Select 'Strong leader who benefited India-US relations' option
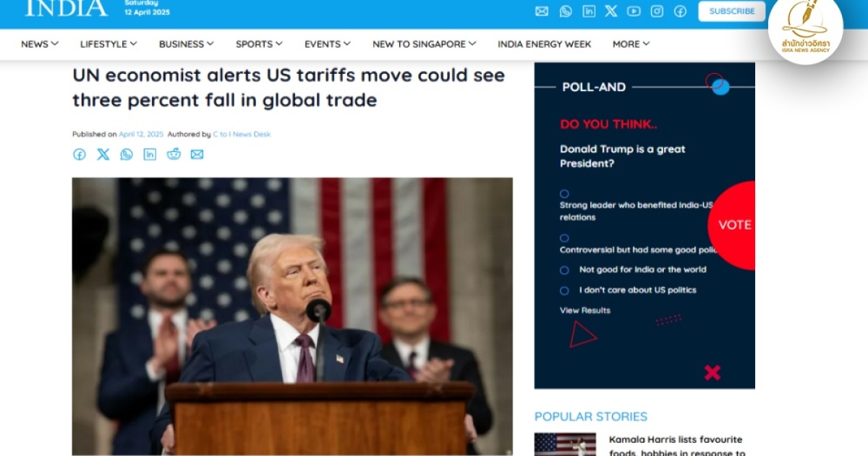Screen dimensions: 868x456 pyautogui.click(x=564, y=194)
